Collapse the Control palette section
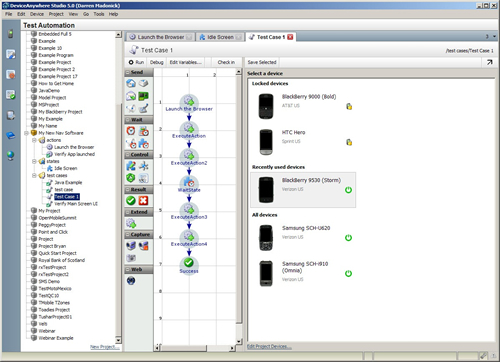Viewport: 500px width, 362px height. (127, 155)
